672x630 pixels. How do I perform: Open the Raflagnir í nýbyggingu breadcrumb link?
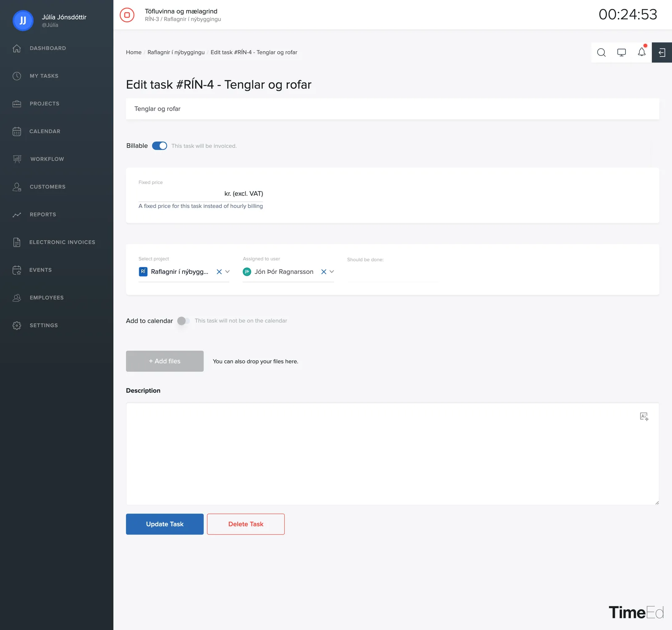(x=176, y=52)
